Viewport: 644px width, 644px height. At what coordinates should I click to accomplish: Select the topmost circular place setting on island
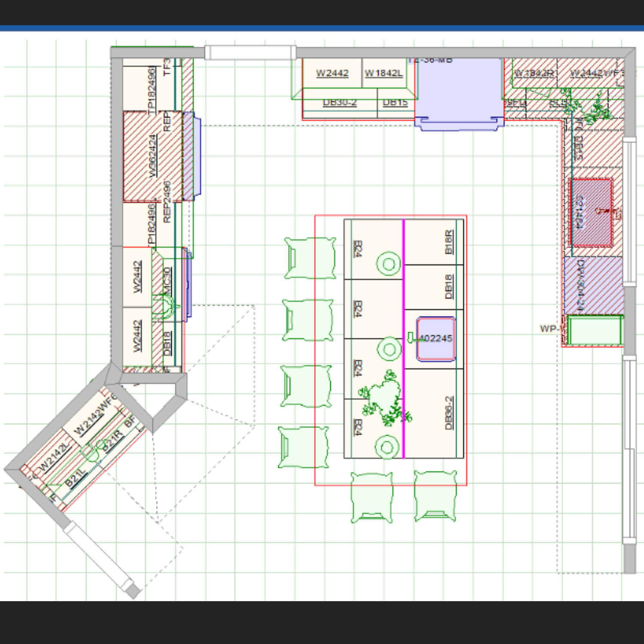tap(389, 264)
